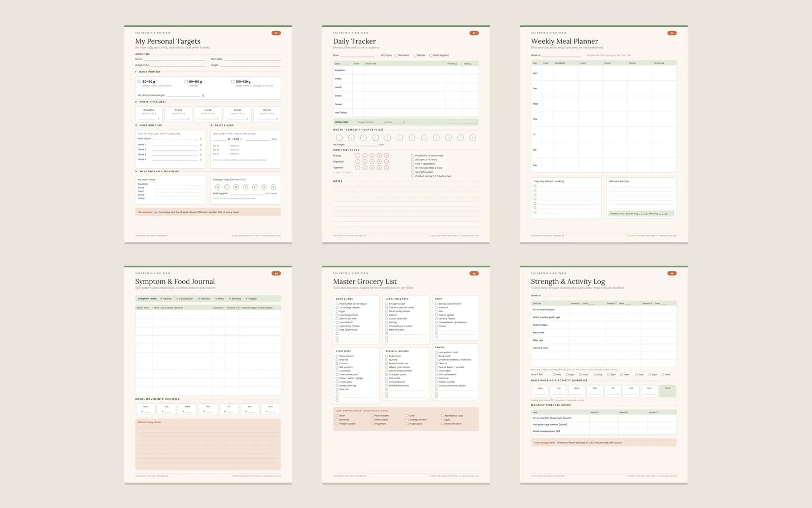Tick the 90–110 g daily protein checkbox
The height and width of the screenshot is (508, 812).
[x=186, y=81]
